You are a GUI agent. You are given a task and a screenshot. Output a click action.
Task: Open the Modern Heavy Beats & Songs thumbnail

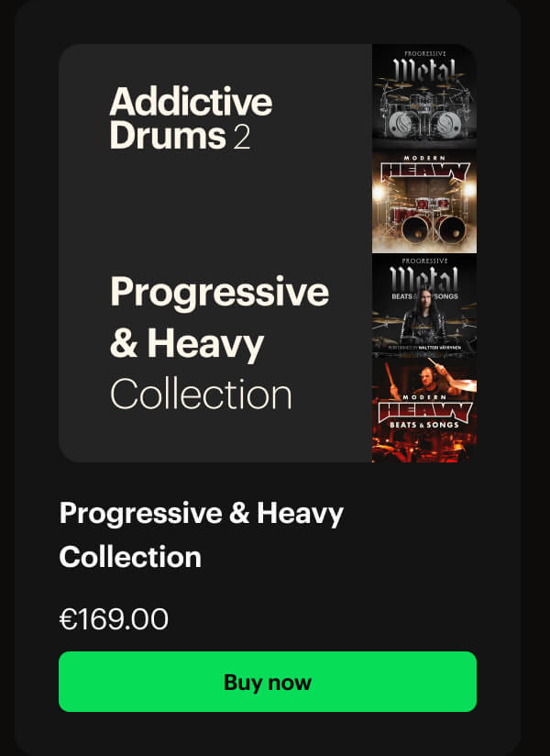[x=423, y=410]
